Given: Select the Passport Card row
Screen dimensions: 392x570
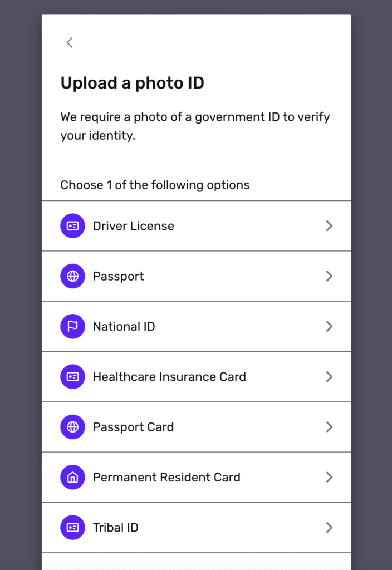Looking at the screenshot, I should coord(196,427).
